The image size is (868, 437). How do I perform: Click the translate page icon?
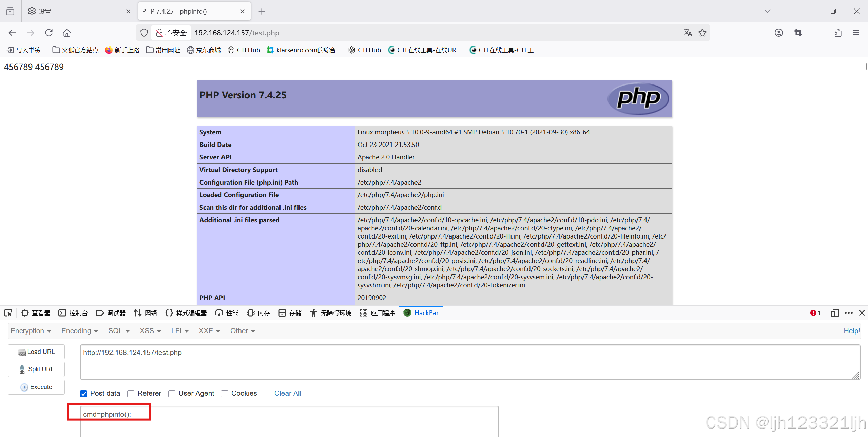click(688, 33)
